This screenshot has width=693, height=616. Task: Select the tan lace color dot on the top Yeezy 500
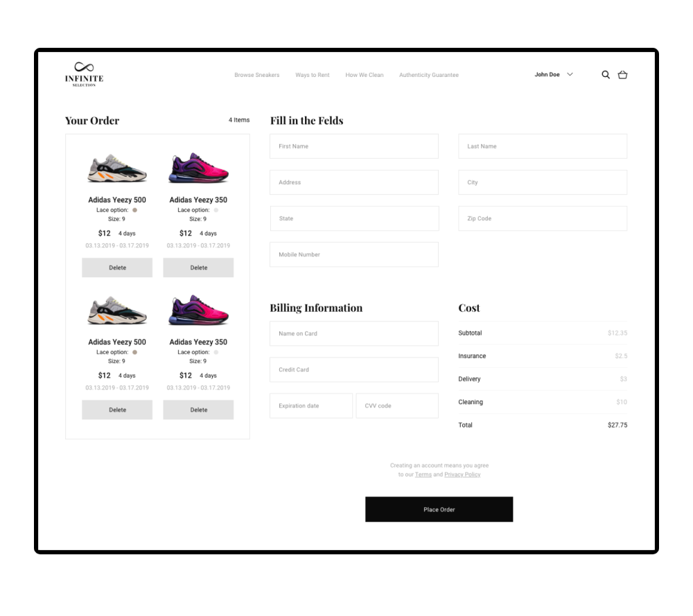135,210
